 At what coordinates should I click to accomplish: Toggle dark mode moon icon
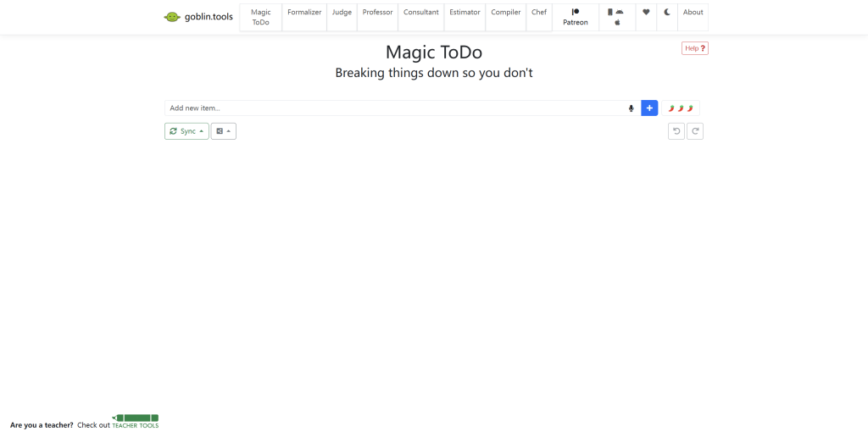point(667,17)
